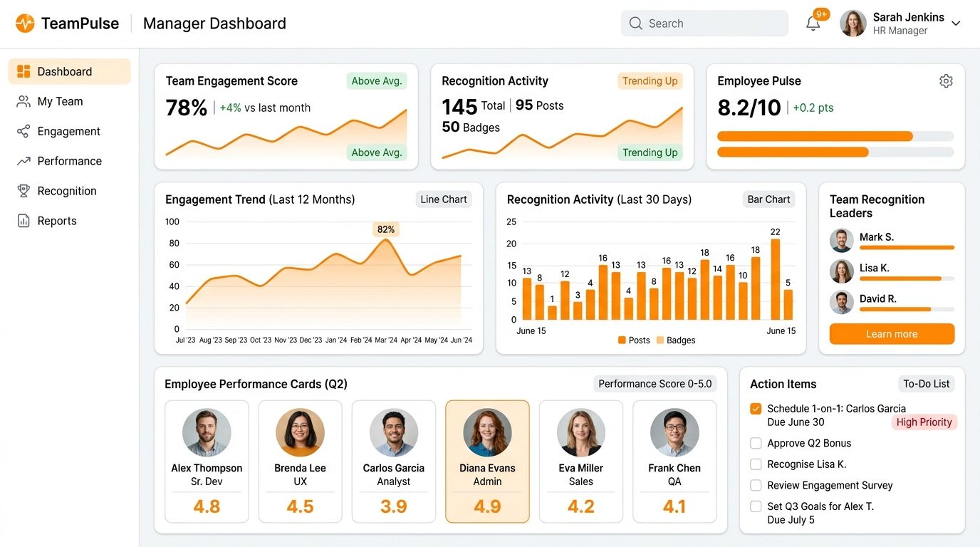This screenshot has height=547, width=980.
Task: Check the Recognise Lisa K. checkbox
Action: (x=756, y=464)
